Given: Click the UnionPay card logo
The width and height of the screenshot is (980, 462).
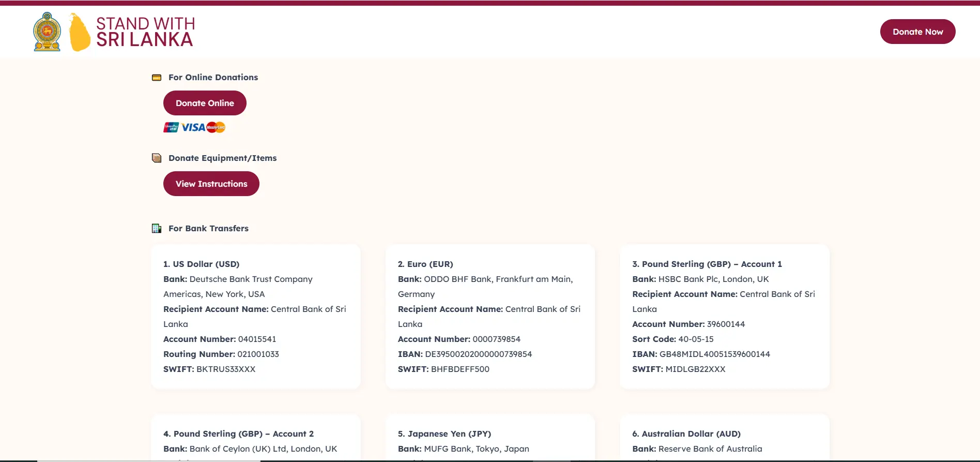Looking at the screenshot, I should [x=171, y=127].
